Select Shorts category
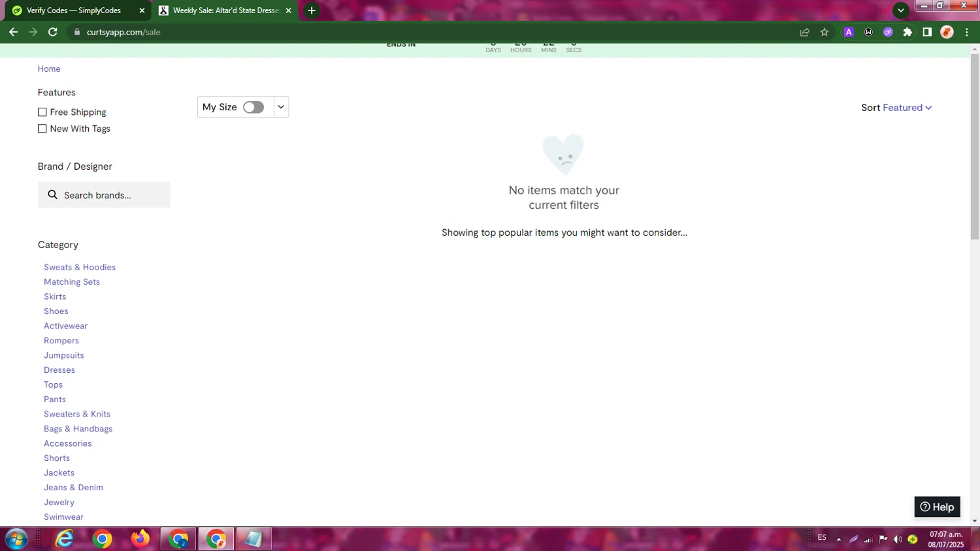The height and width of the screenshot is (551, 980). coord(57,458)
